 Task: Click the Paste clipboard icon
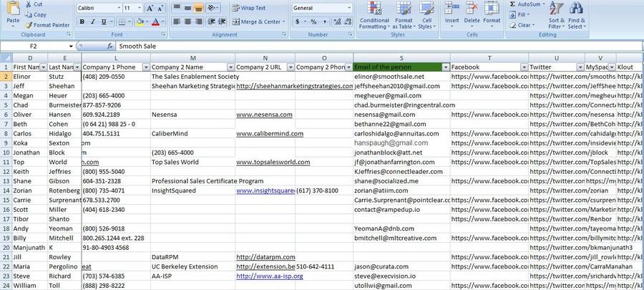13,13
